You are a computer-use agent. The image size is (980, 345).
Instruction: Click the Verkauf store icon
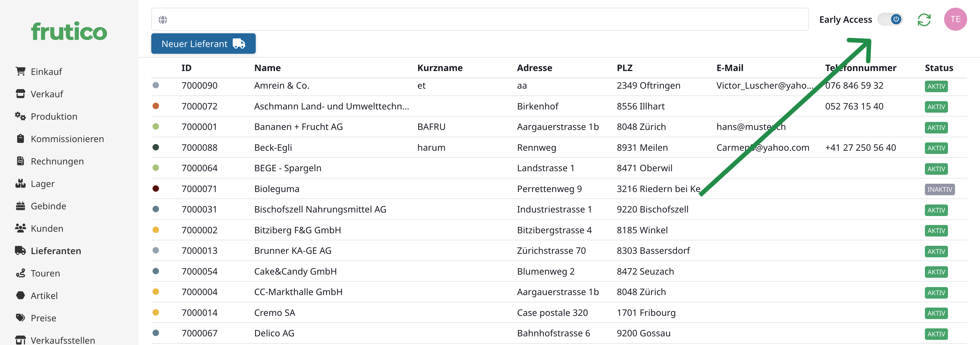(x=21, y=93)
